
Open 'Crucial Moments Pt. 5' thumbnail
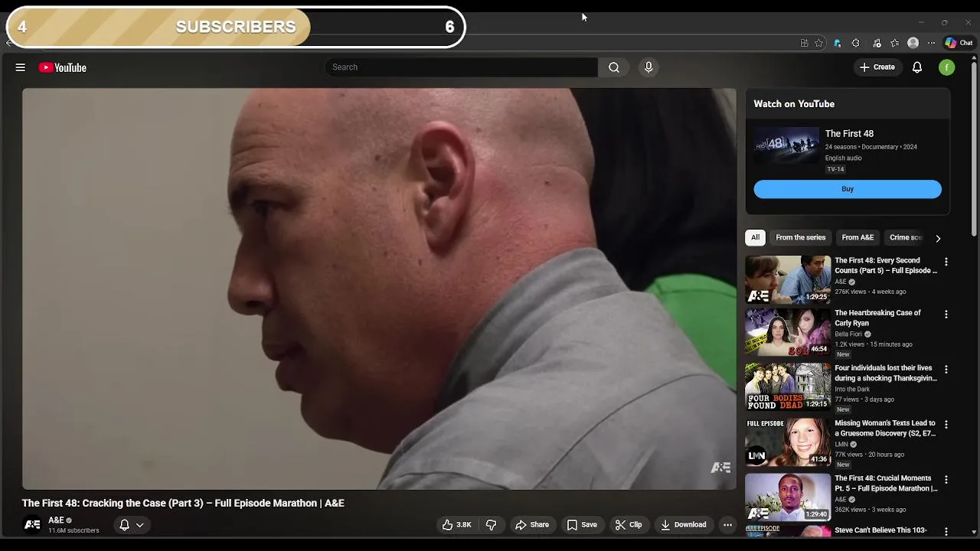pyautogui.click(x=788, y=497)
